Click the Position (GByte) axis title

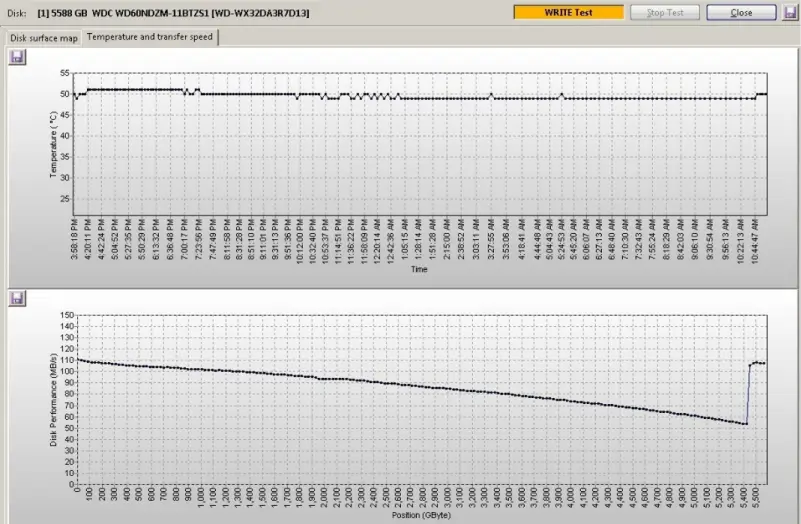(x=420, y=517)
